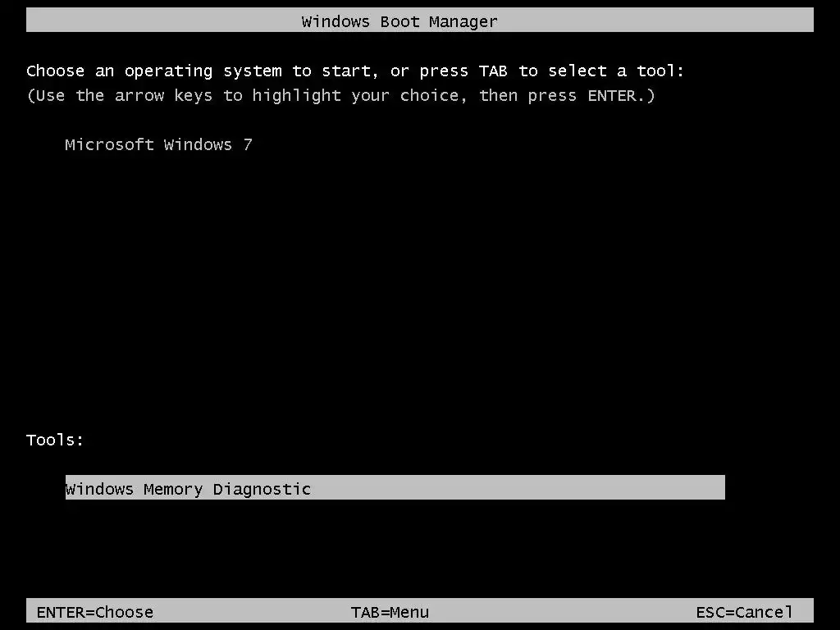Click the Windows Boot Manager title bar
Image resolution: width=840 pixels, height=630 pixels.
tap(419, 21)
